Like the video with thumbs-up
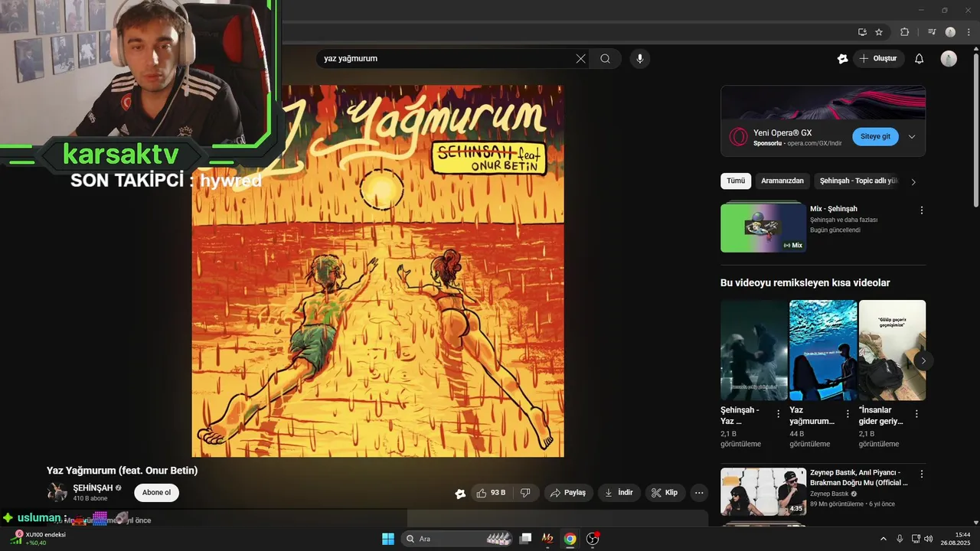Image resolution: width=980 pixels, height=551 pixels. pos(491,493)
